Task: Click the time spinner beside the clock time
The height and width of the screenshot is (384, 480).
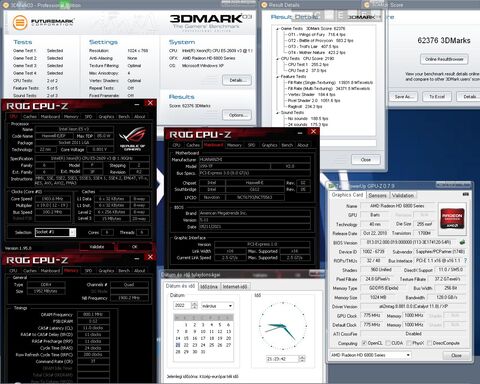Action: click(x=302, y=359)
